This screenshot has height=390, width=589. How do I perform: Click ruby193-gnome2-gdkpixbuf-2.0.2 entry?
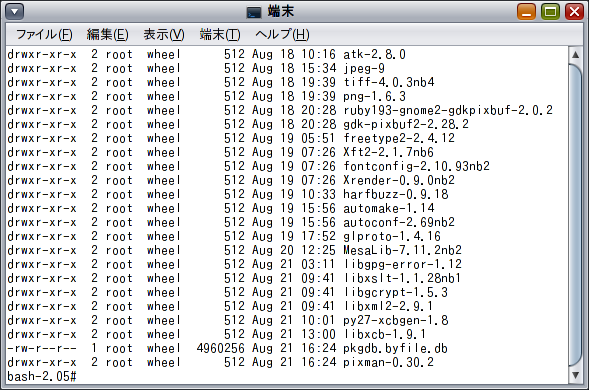click(x=448, y=110)
